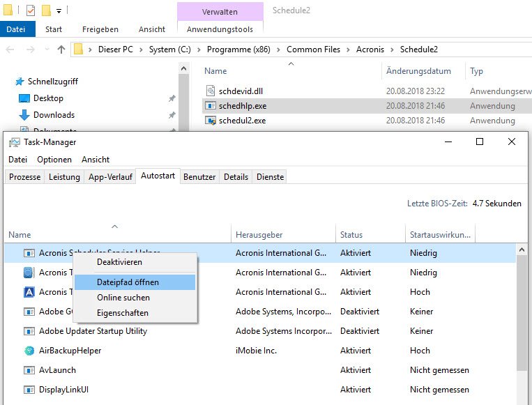Screen dimensions: 532x405
Task: Expand chevron after Common Files in path
Action: pos(348,49)
